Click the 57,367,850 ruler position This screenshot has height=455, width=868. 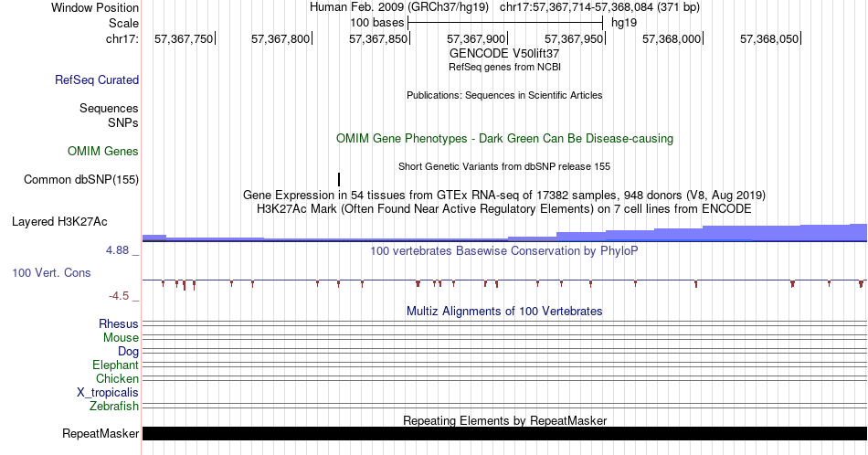[378, 38]
